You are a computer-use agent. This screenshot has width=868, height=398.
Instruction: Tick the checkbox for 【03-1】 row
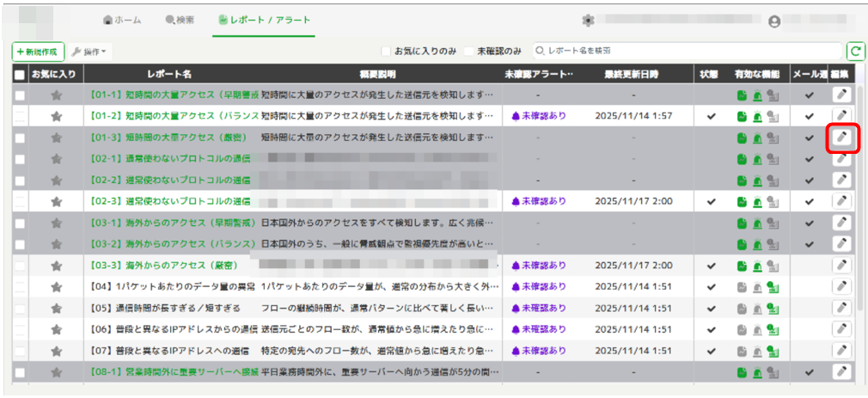point(20,223)
